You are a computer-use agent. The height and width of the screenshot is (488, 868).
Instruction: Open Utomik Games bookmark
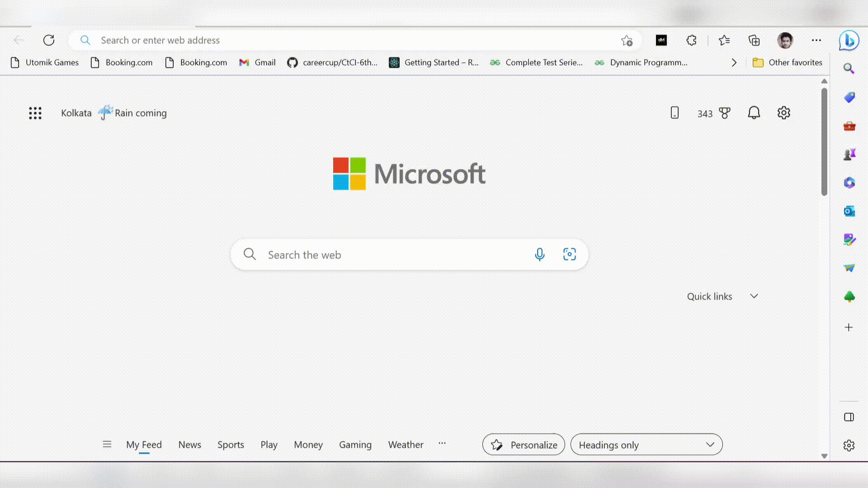[x=44, y=62]
